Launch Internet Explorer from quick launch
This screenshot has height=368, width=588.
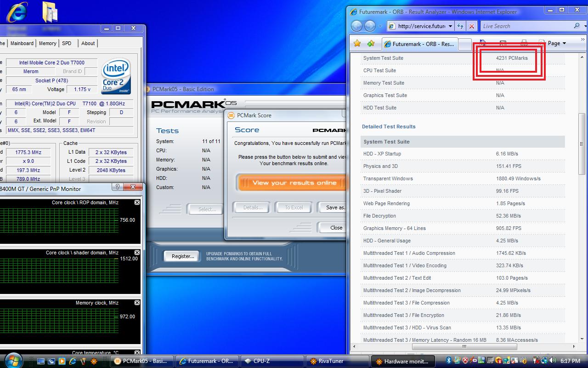pyautogui.click(x=73, y=361)
